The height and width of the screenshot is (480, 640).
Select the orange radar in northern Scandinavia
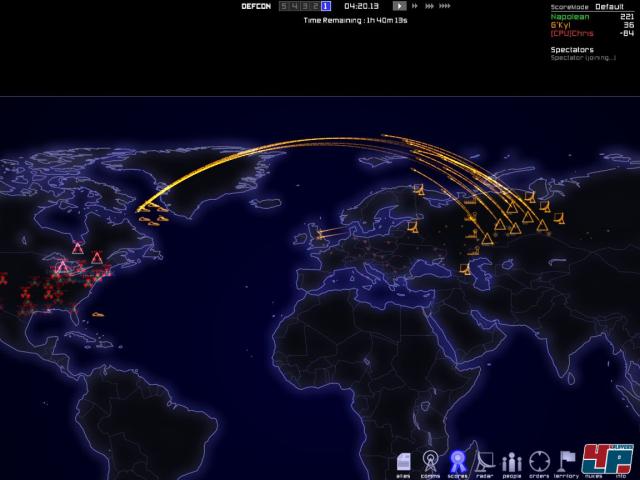pos(419,189)
